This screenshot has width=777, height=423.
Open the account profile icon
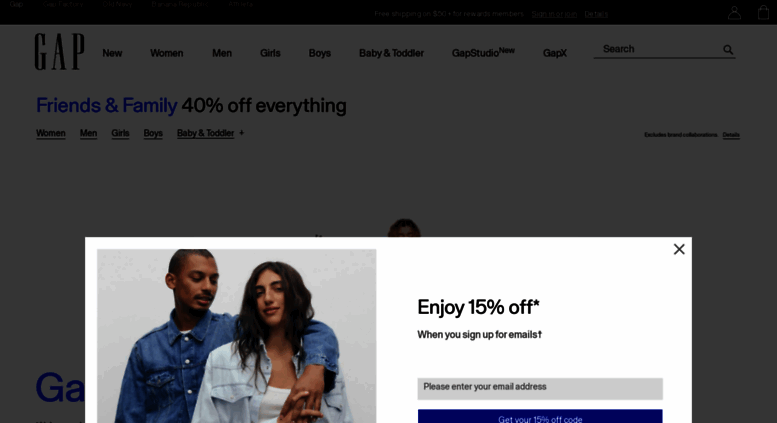(x=734, y=12)
